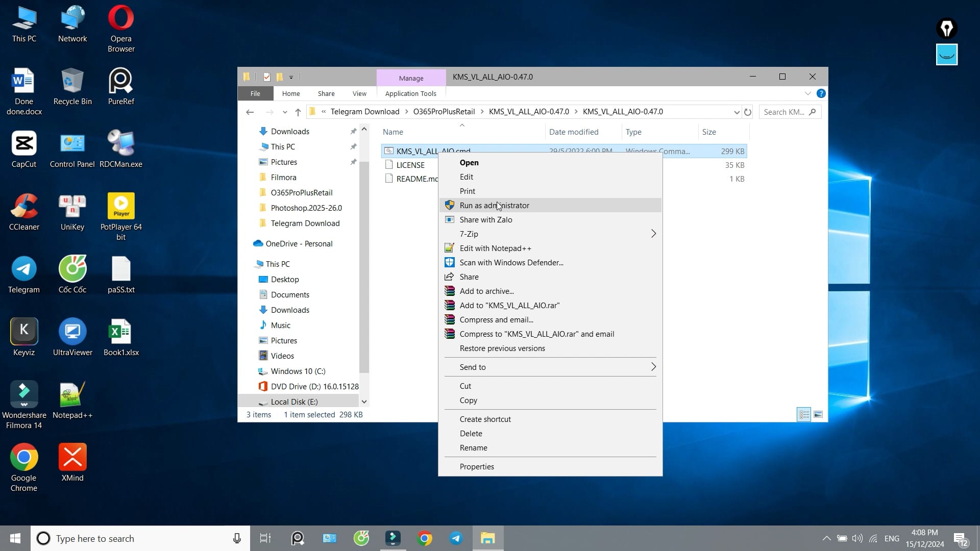Open Task View on taskbar

click(x=265, y=538)
